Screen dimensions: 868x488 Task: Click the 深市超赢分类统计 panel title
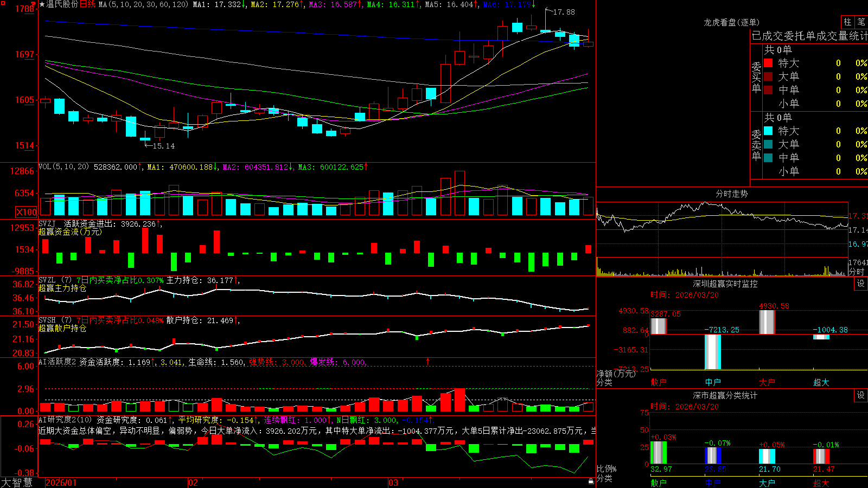[x=725, y=395]
